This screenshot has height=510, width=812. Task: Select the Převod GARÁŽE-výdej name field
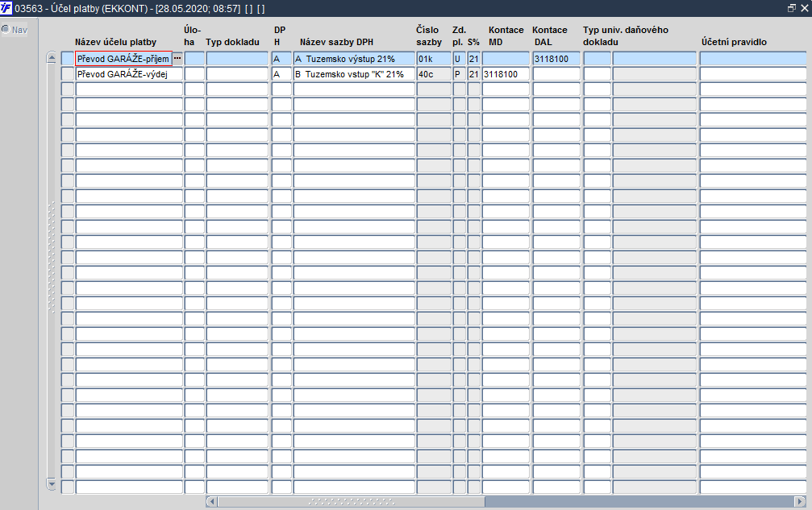point(129,74)
